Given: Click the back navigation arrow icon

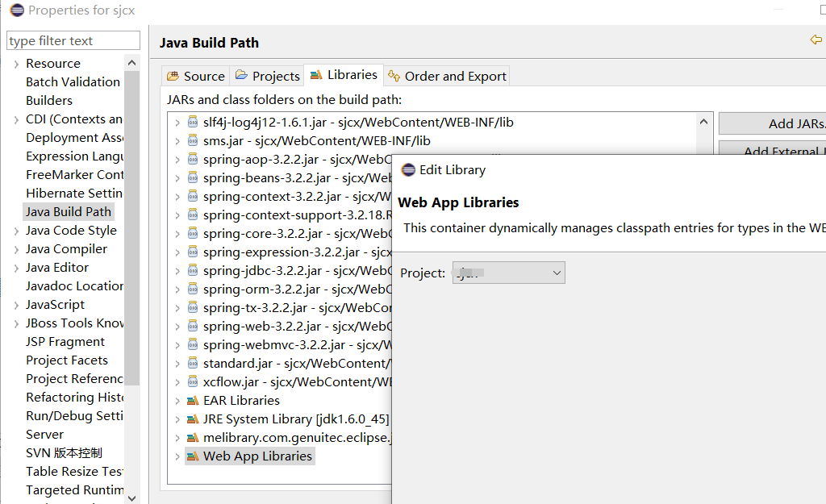Looking at the screenshot, I should click(x=816, y=40).
